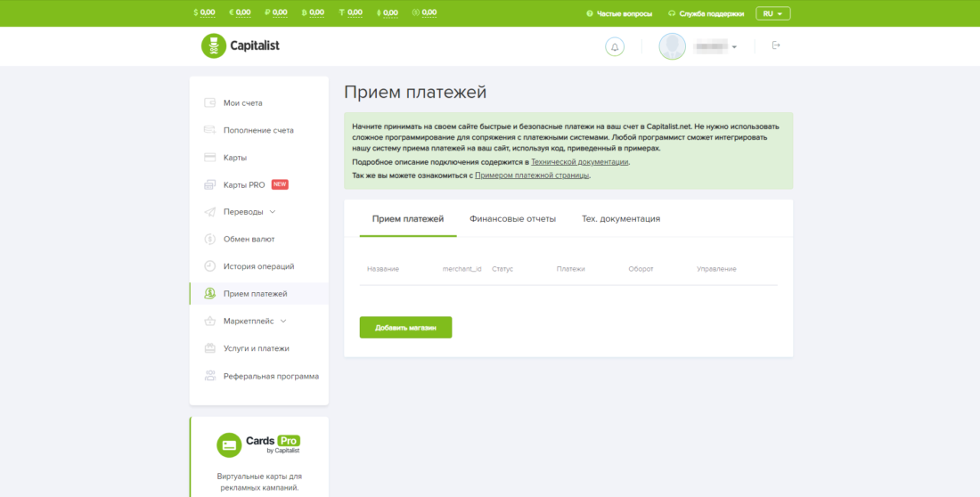
Task: Click История операций clock icon
Action: tap(209, 266)
